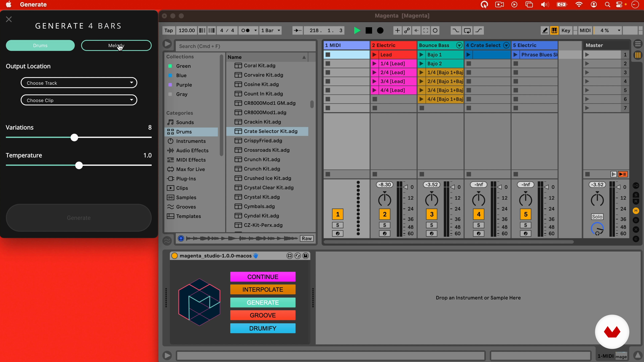This screenshot has width=644, height=362.
Task: Arm track 5 record button
Action: pos(525,234)
